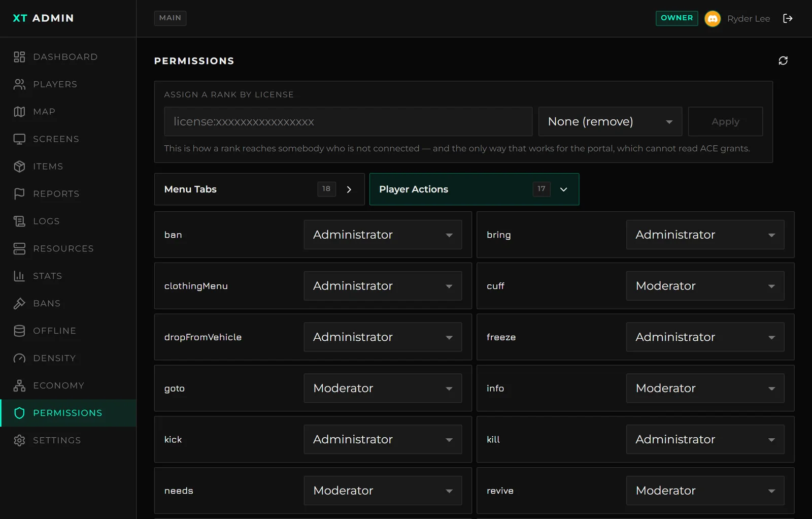This screenshot has width=812, height=519.
Task: Click the license input field
Action: tap(348, 121)
